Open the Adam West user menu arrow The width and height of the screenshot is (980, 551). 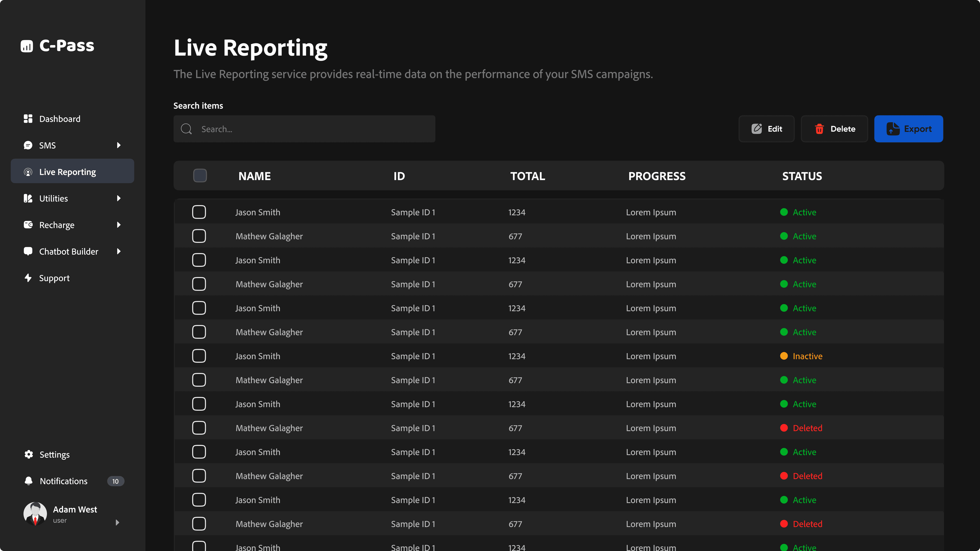(x=117, y=523)
